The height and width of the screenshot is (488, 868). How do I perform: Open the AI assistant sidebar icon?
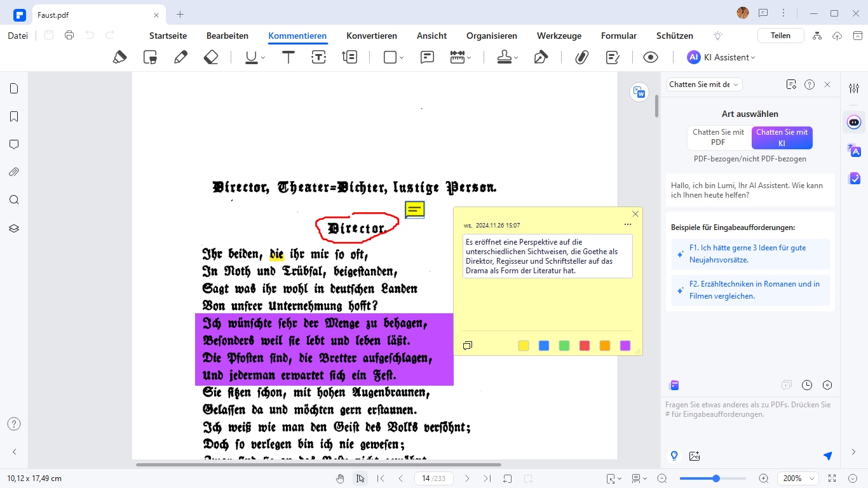pos(854,122)
